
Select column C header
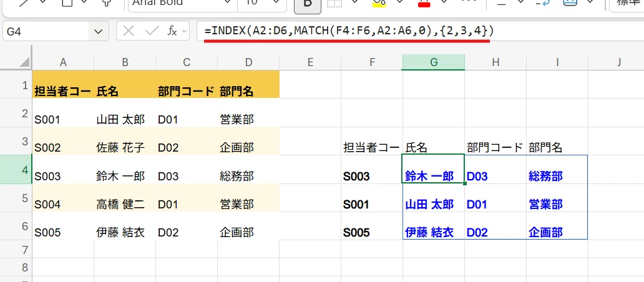[187, 62]
